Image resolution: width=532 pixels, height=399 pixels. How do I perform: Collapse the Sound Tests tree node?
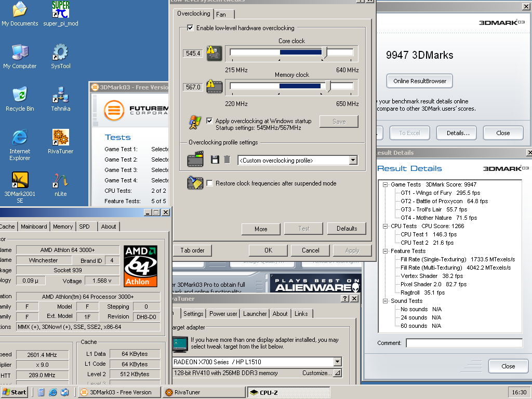point(385,301)
